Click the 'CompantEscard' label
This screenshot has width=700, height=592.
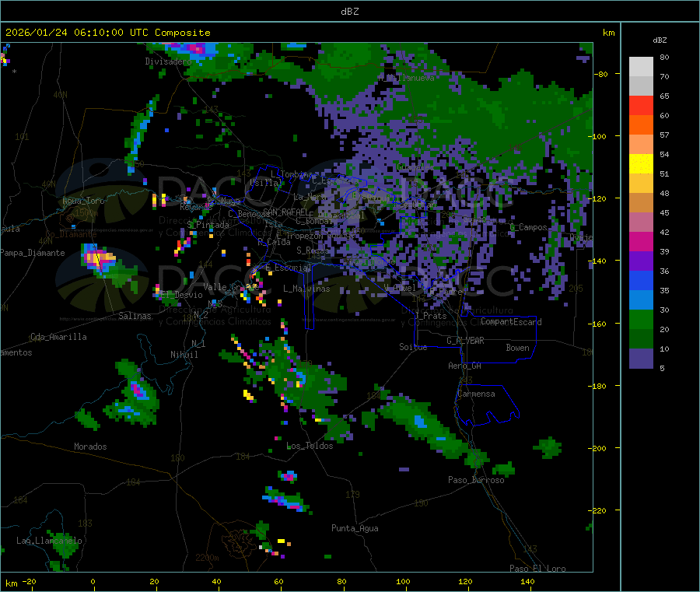511,322
